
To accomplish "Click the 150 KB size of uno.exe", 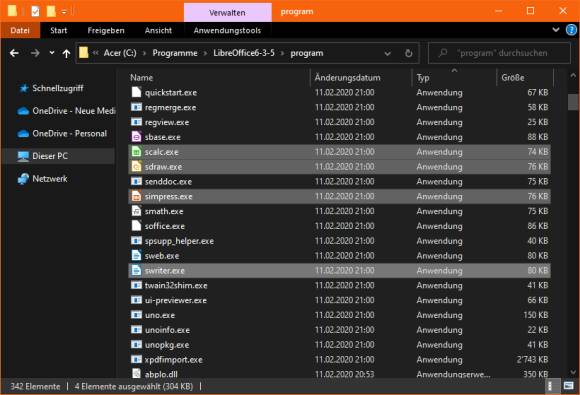I will (x=536, y=315).
